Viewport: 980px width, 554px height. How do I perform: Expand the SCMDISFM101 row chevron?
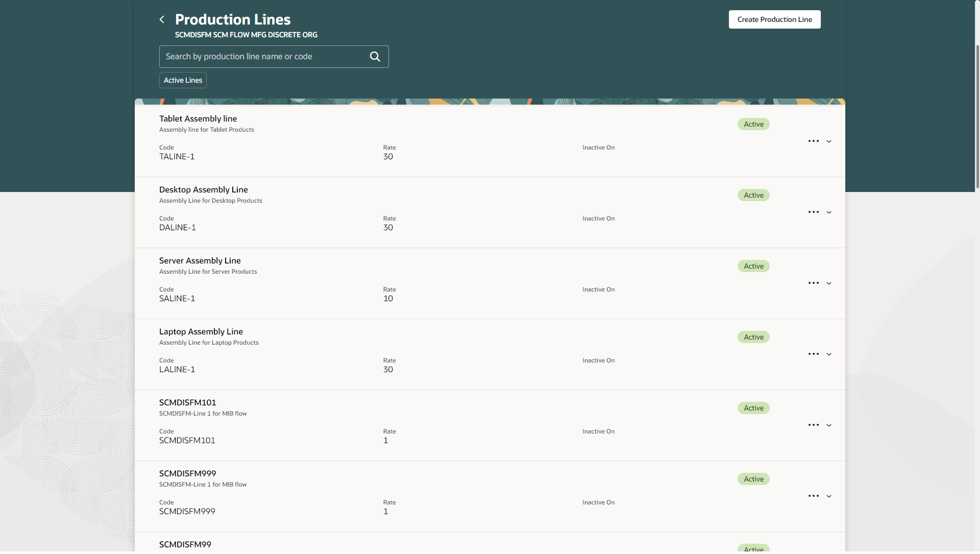[x=829, y=425]
